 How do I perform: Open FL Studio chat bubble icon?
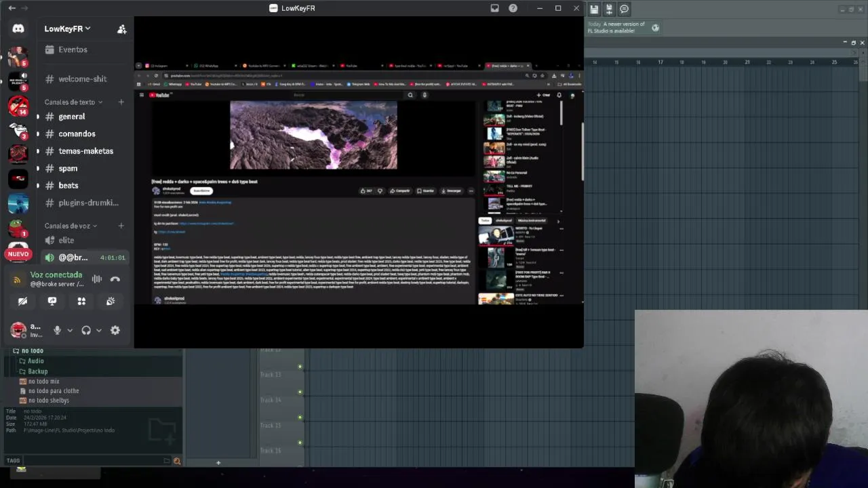pyautogui.click(x=624, y=9)
